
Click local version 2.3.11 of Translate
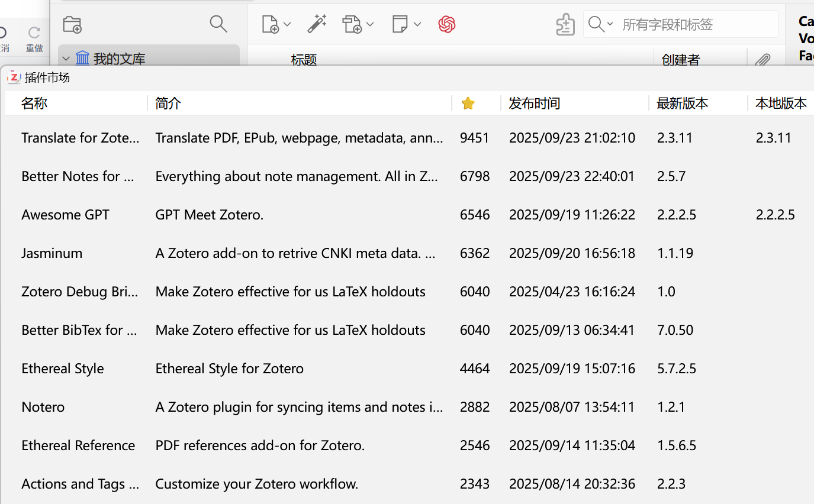pyautogui.click(x=773, y=137)
